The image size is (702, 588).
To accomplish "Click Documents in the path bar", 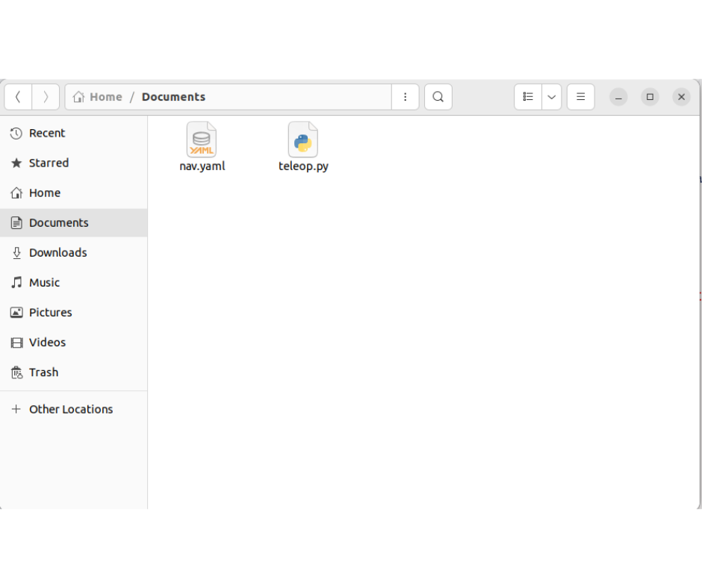I will point(173,97).
